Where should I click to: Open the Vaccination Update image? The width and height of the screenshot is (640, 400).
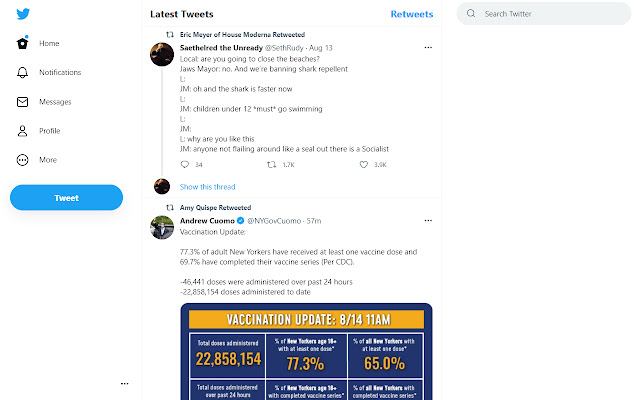[x=307, y=350]
